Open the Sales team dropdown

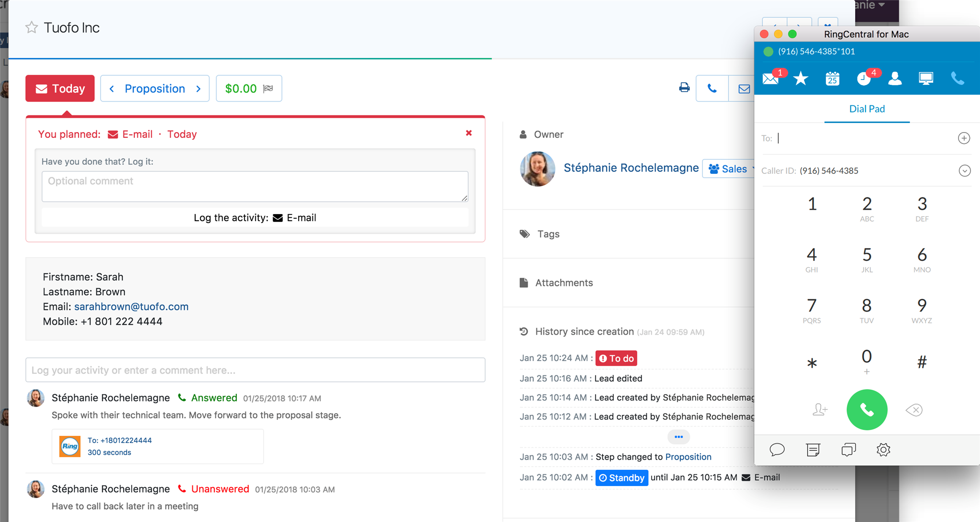(729, 169)
